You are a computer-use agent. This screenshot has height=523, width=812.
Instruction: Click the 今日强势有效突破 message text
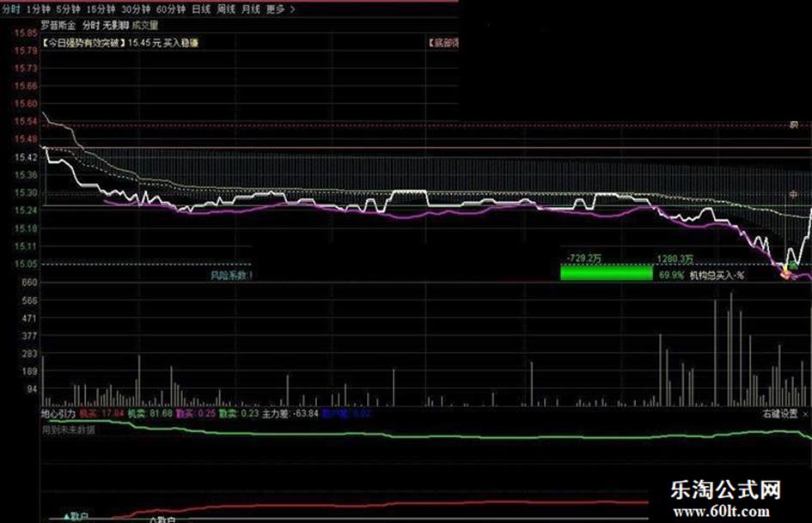pos(83,43)
